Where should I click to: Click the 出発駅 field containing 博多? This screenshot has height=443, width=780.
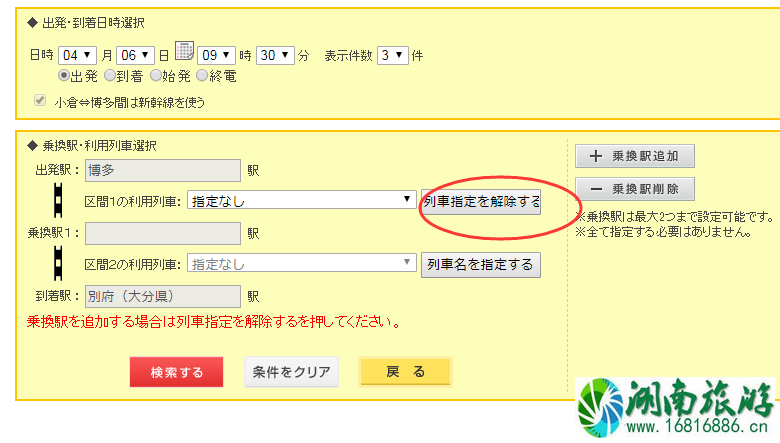[163, 171]
